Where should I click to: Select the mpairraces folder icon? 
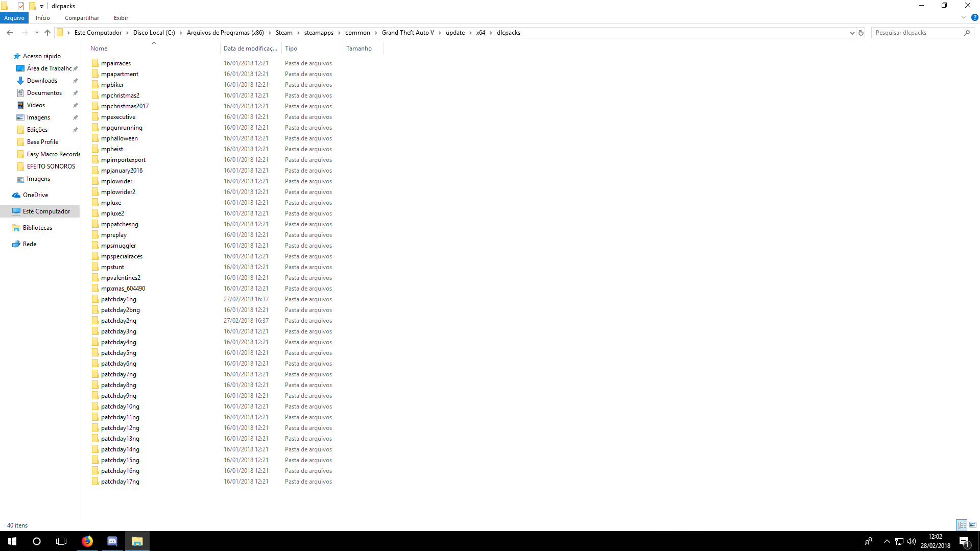point(95,63)
